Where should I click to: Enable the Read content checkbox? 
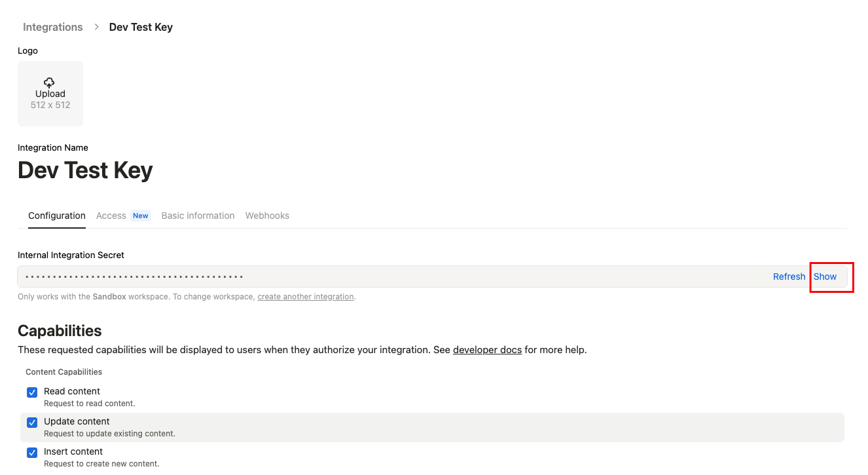pos(31,392)
